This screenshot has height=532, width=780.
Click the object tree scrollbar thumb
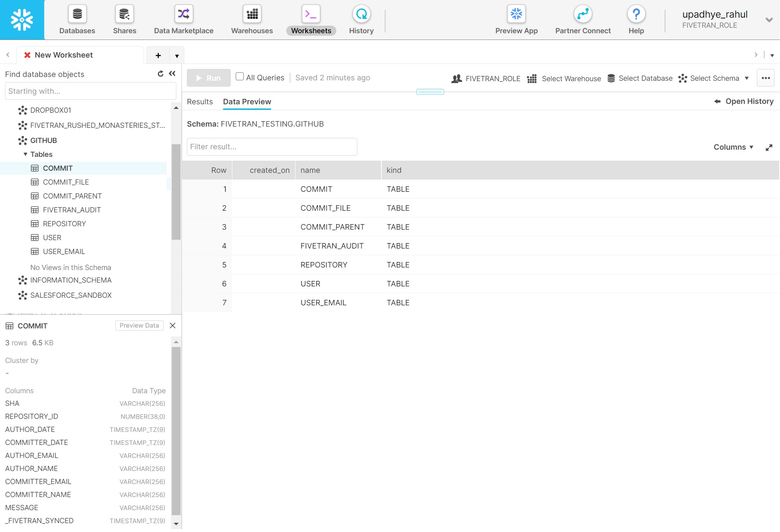(x=176, y=192)
